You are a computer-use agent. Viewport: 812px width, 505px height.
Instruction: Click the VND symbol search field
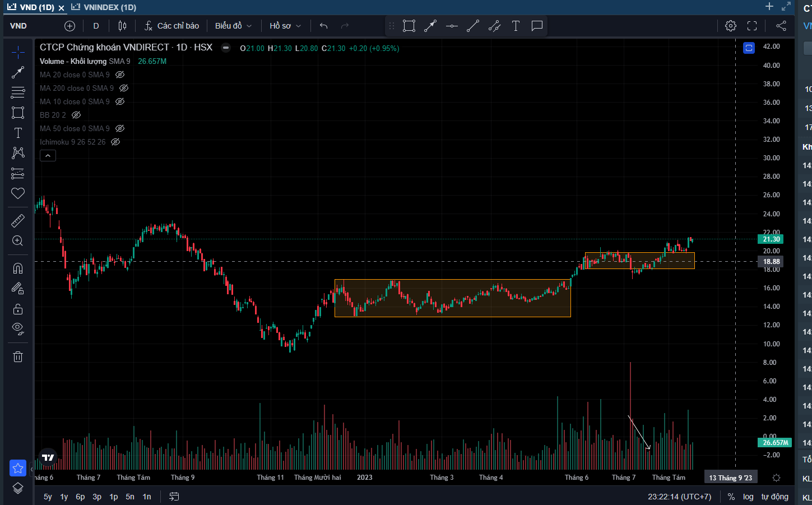[x=34, y=26]
